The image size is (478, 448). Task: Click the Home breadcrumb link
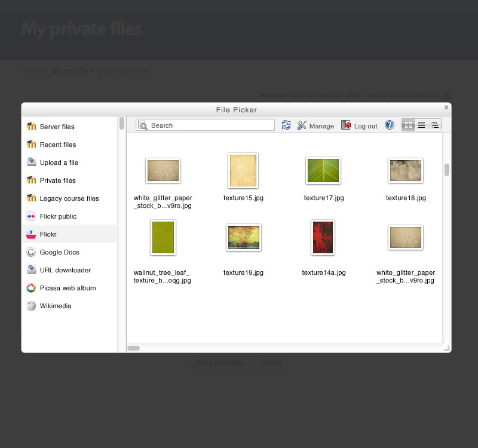point(32,70)
